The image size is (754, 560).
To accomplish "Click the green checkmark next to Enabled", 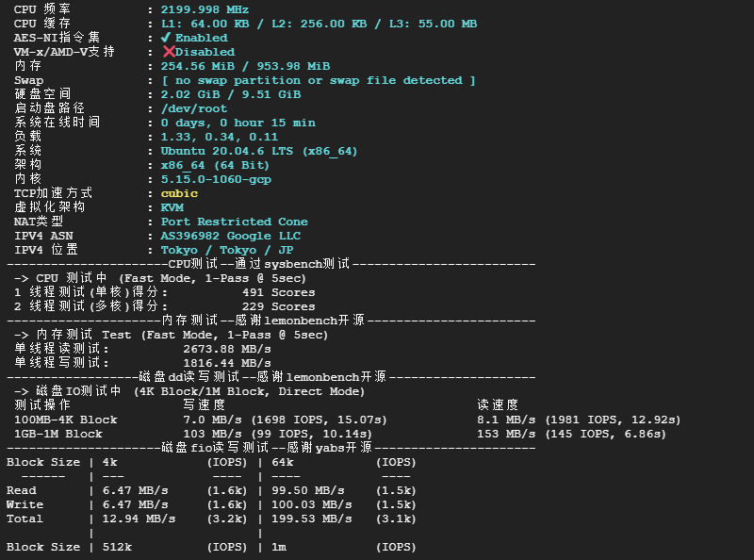I will (166, 38).
